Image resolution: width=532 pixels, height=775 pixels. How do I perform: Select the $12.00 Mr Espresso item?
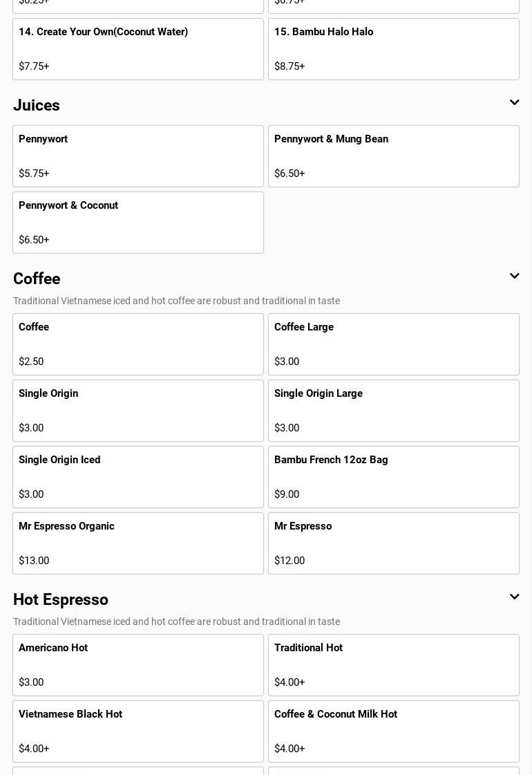coord(394,543)
